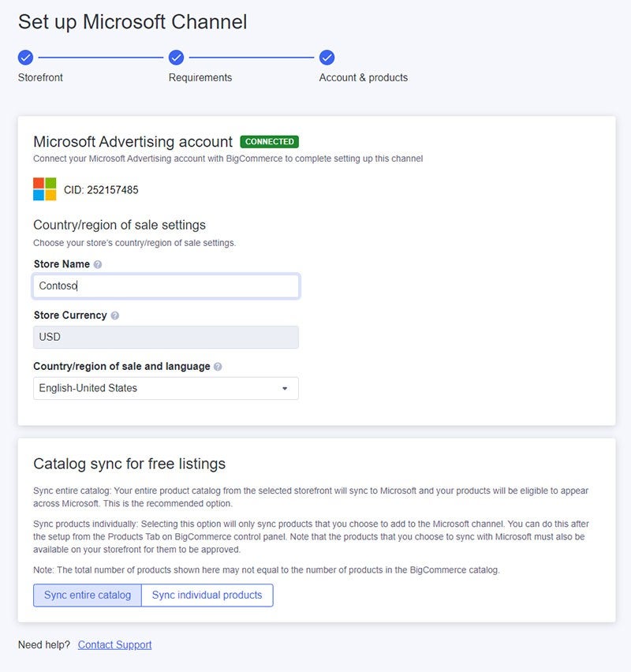The width and height of the screenshot is (631, 672).
Task: Click the Account & products step checkmark icon
Action: 327,57
